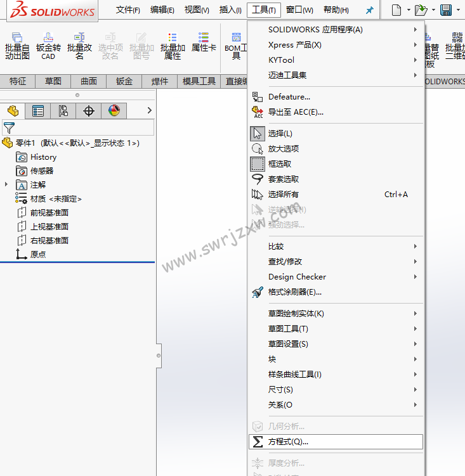
Task: Click the 批量自动出图 toolbar icon
Action: (x=17, y=46)
